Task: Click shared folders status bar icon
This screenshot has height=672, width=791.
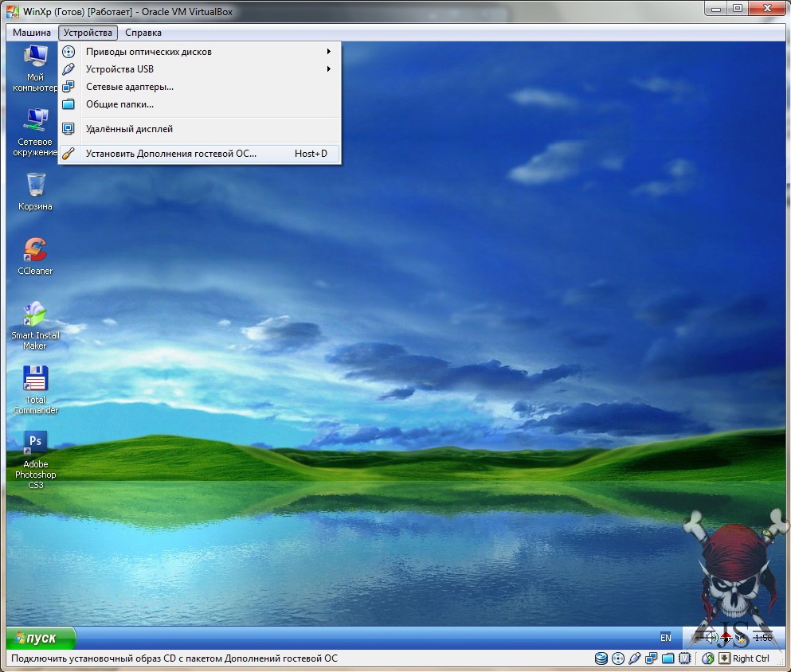Action: point(668,658)
